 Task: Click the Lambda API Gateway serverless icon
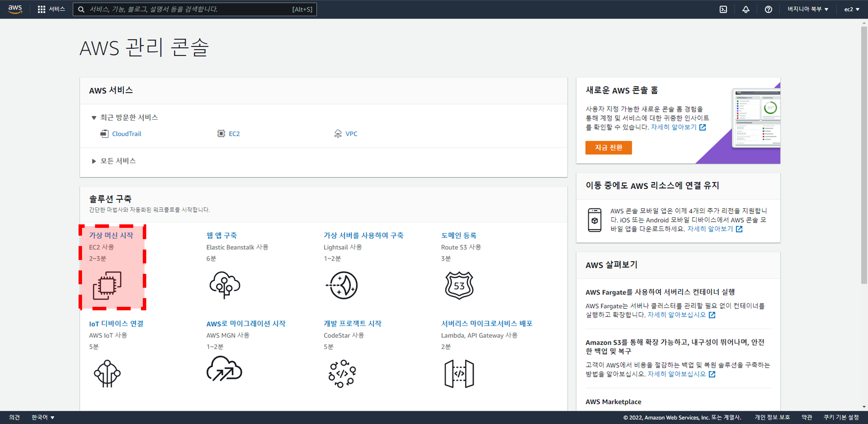pyautogui.click(x=459, y=373)
